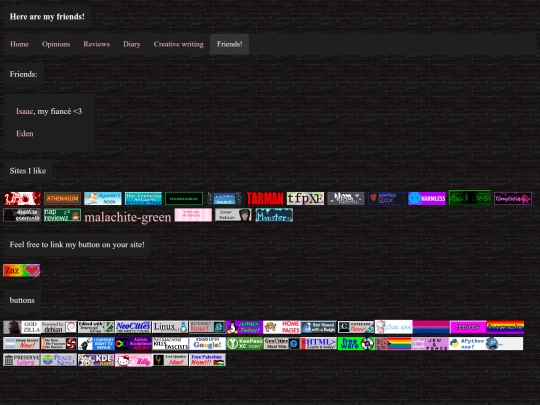Follow the malachite-green text link
The width and height of the screenshot is (540, 405).
click(128, 217)
